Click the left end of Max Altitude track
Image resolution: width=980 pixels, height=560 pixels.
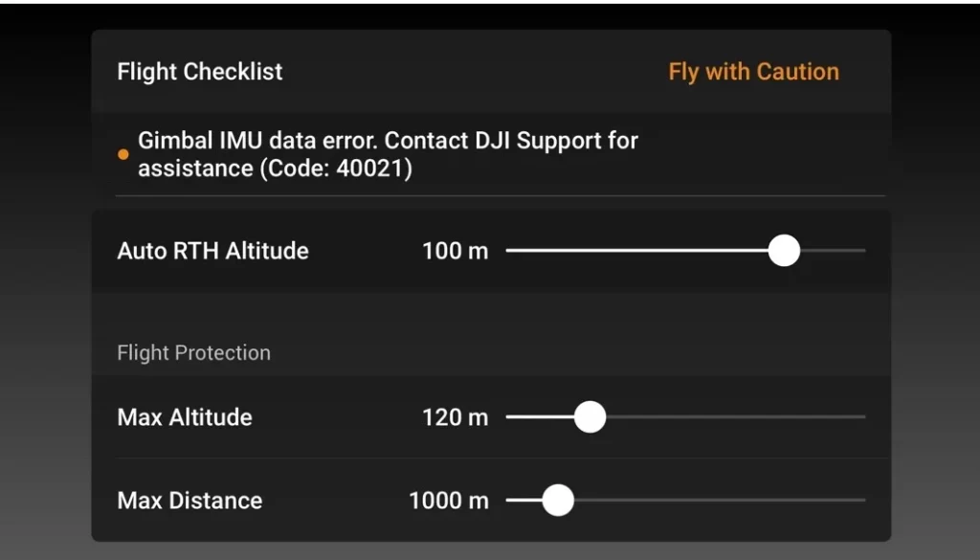click(x=512, y=416)
